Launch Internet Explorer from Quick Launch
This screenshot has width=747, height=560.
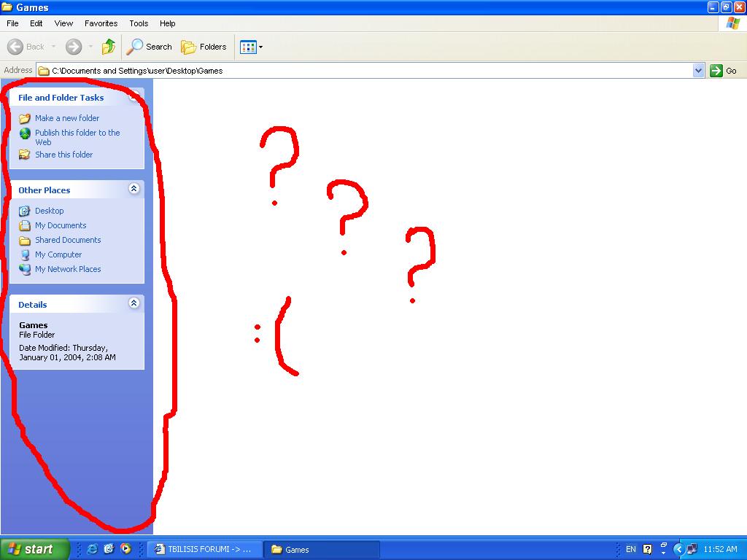(92, 549)
